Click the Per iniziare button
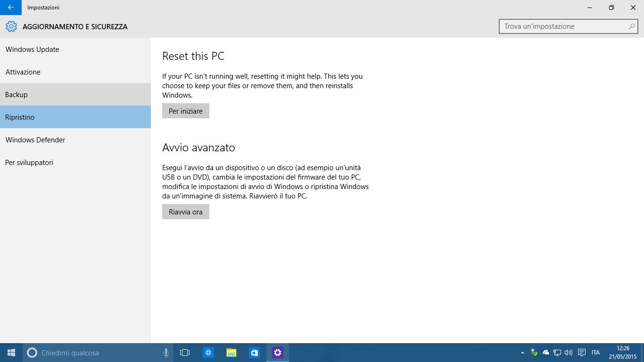The width and height of the screenshot is (644, 362). click(x=186, y=111)
